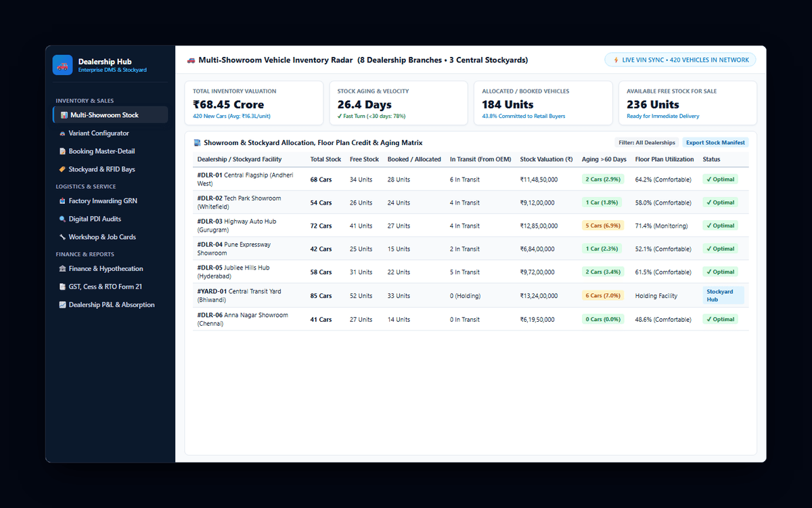Open Factory Inwarding GRN section
Screen dimensions: 812x508
110,201
